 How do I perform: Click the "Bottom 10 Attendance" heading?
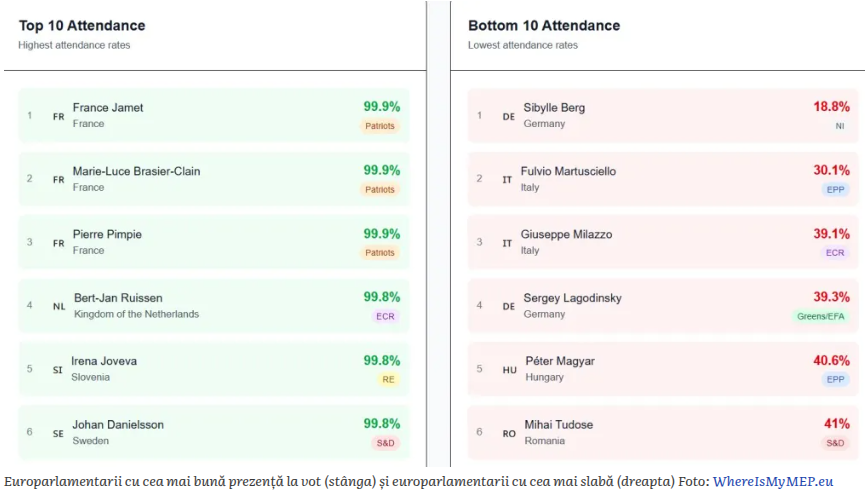(x=544, y=26)
